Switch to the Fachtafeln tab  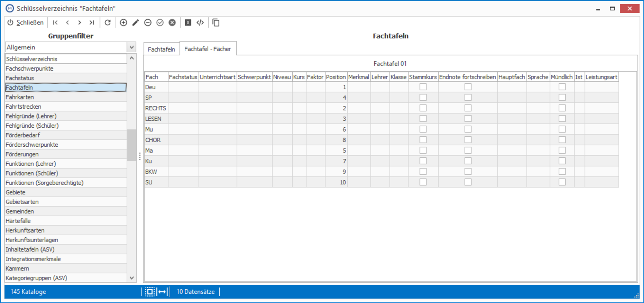(161, 49)
